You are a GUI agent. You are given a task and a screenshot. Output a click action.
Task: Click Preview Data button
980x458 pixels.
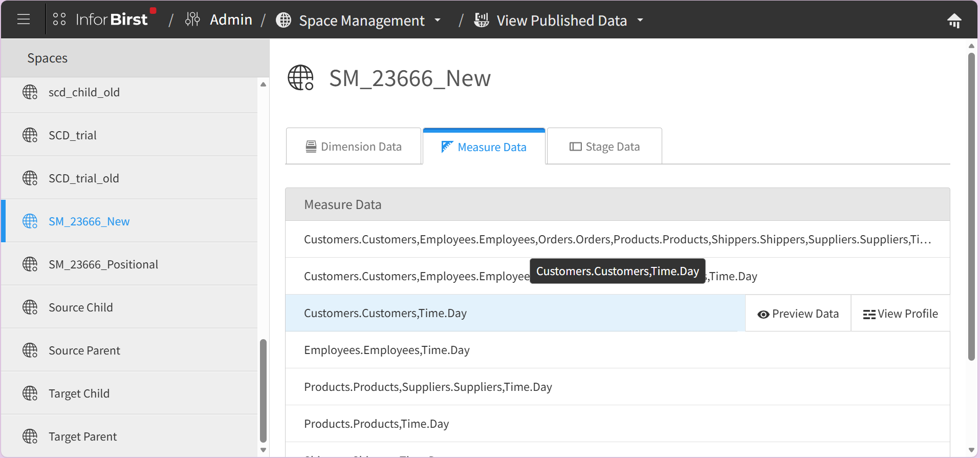click(798, 314)
